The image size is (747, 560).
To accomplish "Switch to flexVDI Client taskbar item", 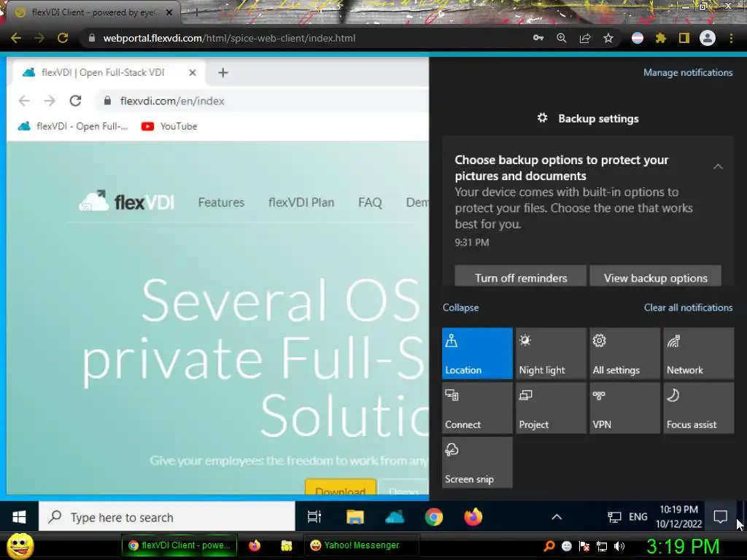I will click(179, 545).
